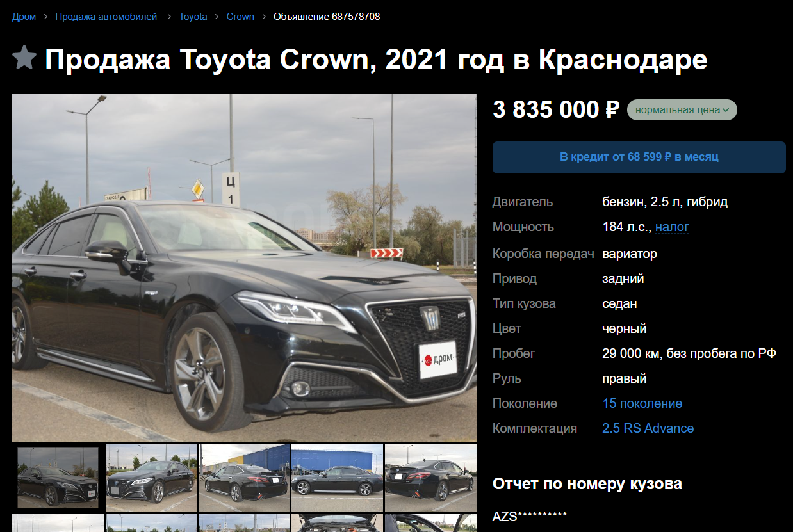Image resolution: width=793 pixels, height=532 pixels.
Task: Open 'Crown' breadcrumb link
Action: point(240,17)
